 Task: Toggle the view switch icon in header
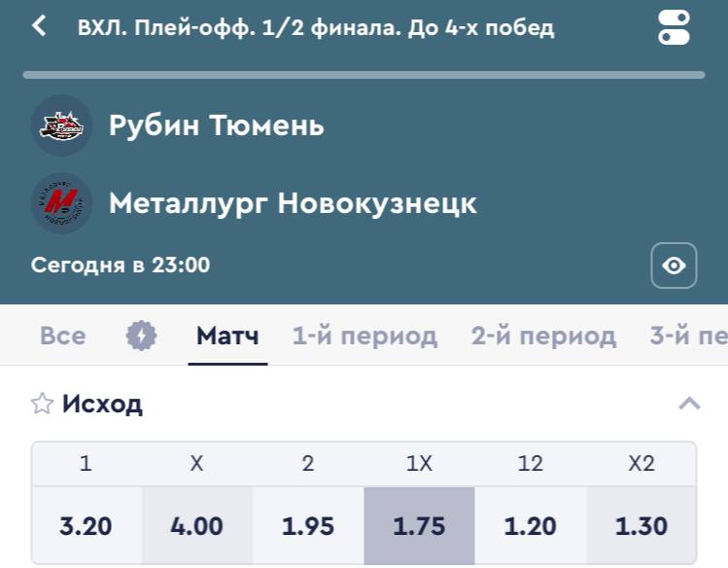click(x=674, y=27)
